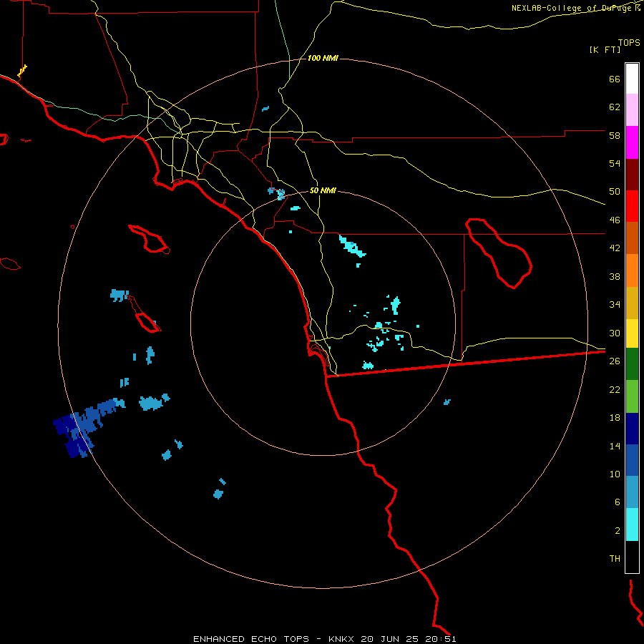Screen dimensions: 644x644
Task: Click the large navy blue echo cluster offshore
Action: (x=72, y=435)
